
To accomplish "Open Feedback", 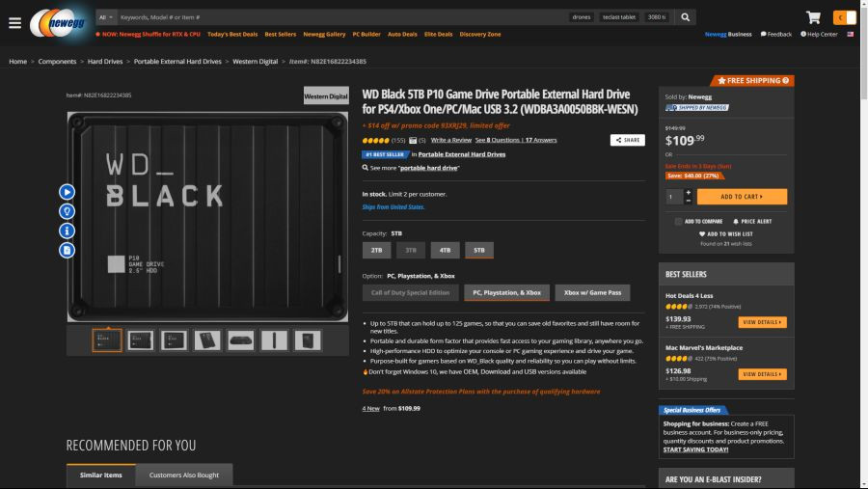I will point(776,35).
